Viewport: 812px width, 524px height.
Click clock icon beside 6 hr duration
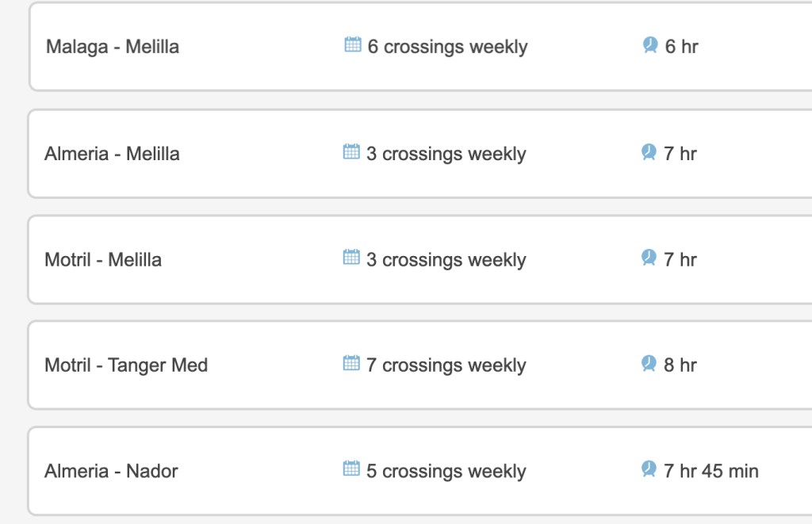pos(650,45)
